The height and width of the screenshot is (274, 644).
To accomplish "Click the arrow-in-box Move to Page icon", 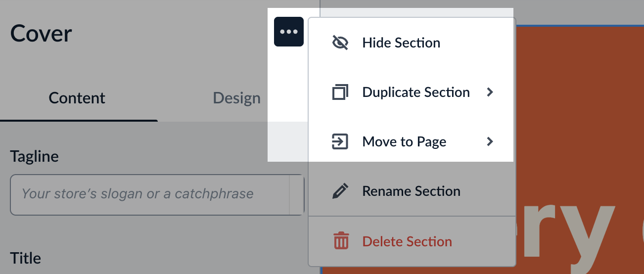I will point(340,142).
